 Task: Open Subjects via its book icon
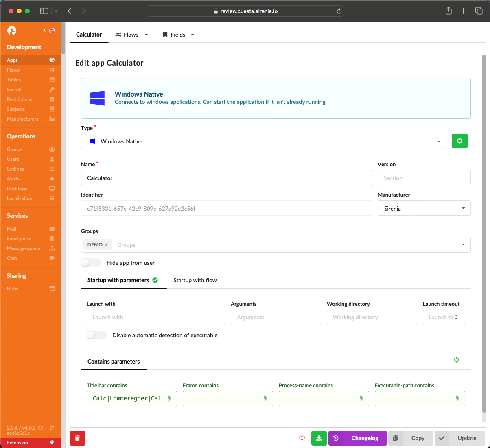(52, 109)
